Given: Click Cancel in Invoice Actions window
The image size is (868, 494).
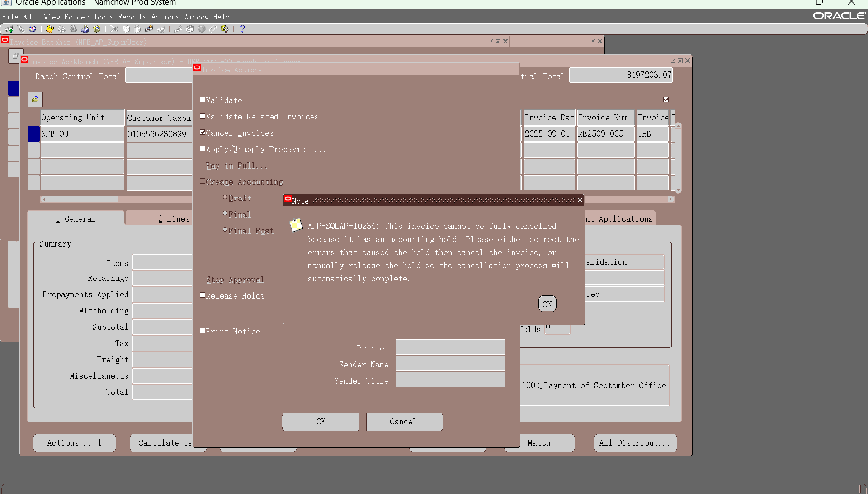Looking at the screenshot, I should coord(404,422).
